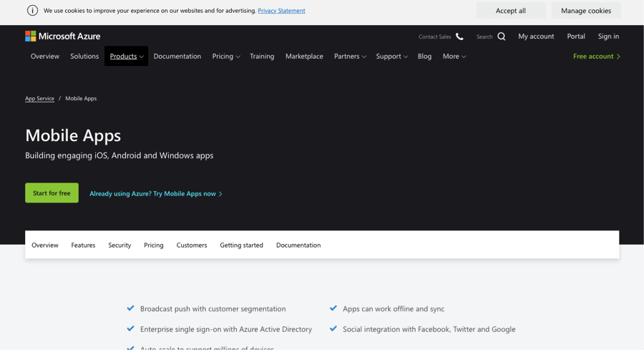Click the Contact Sales phone icon
644x350 pixels.
coord(459,37)
